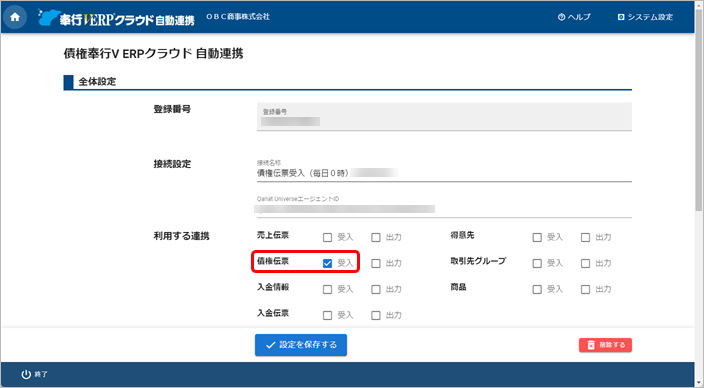
Task: Check 取引先グループ 出力 checkbox
Action: pyautogui.click(x=585, y=263)
